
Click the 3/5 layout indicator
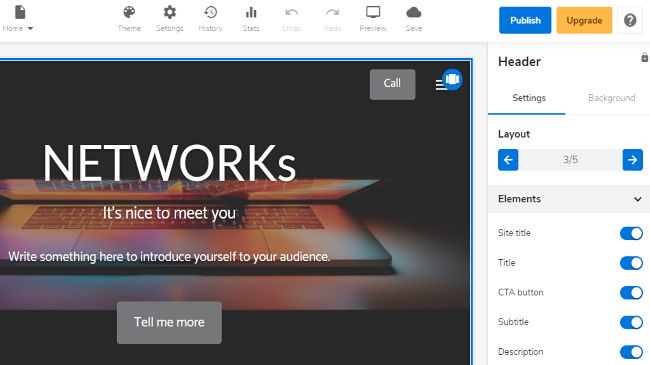[x=570, y=160]
